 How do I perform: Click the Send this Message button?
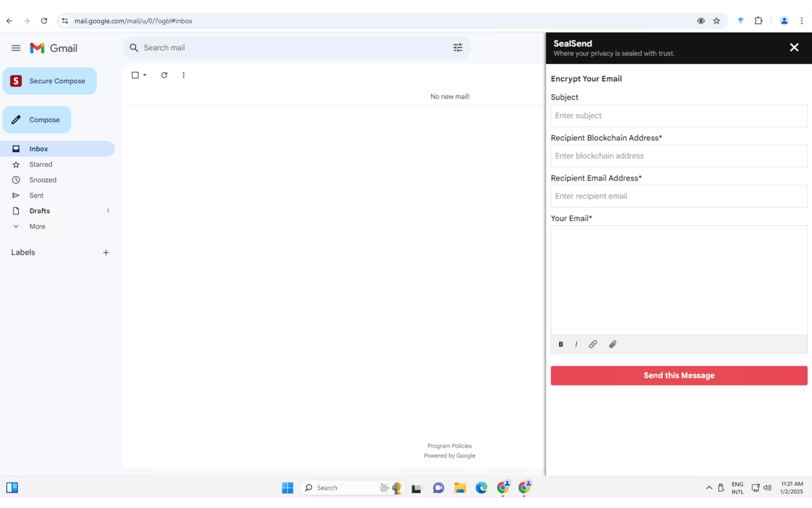[679, 375]
